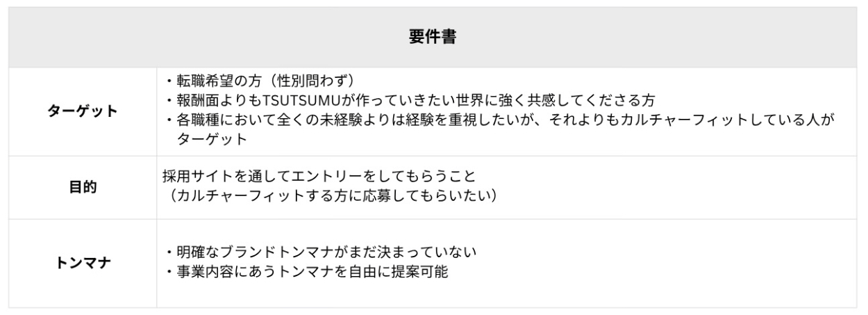Click the "目的" row label cell
The height and width of the screenshot is (315, 868).
pos(83,187)
